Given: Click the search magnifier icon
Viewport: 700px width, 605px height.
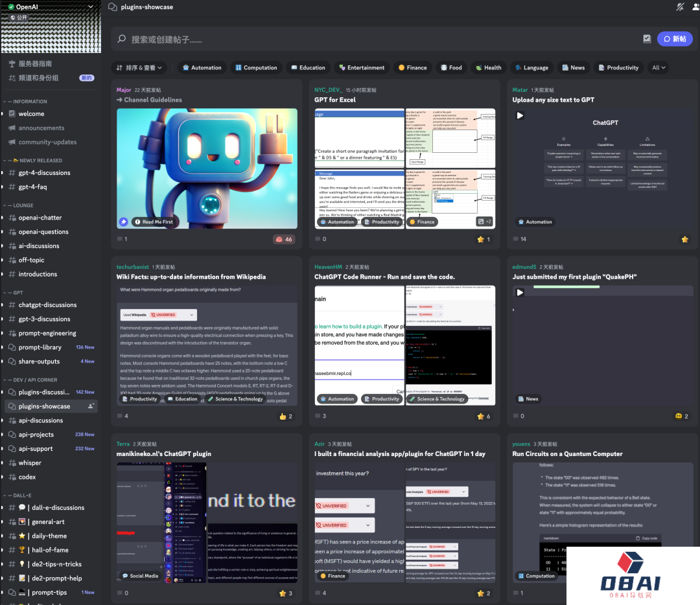Looking at the screenshot, I should (121, 39).
